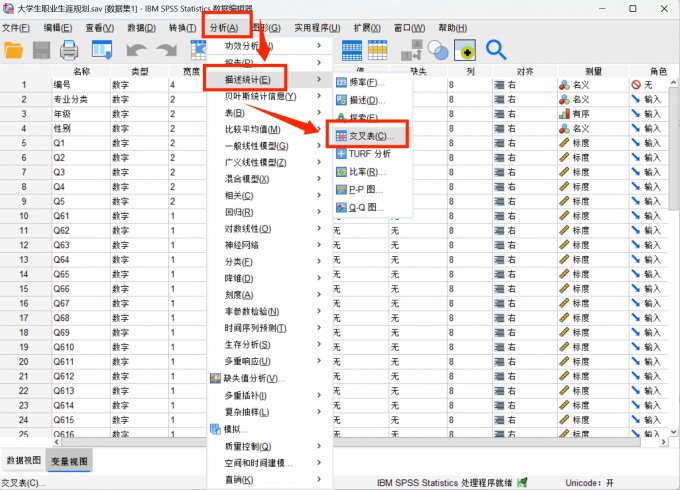Select row number 12 header

click(24, 245)
